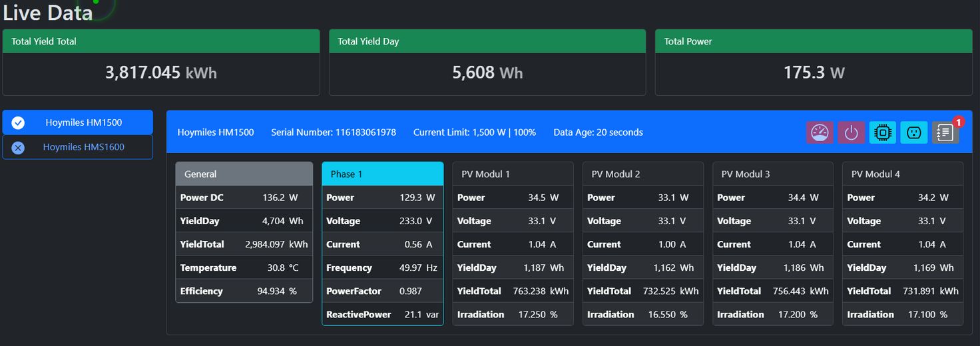Click PV Modul 2 Current 1.00 A
980x346 pixels.
click(x=672, y=244)
